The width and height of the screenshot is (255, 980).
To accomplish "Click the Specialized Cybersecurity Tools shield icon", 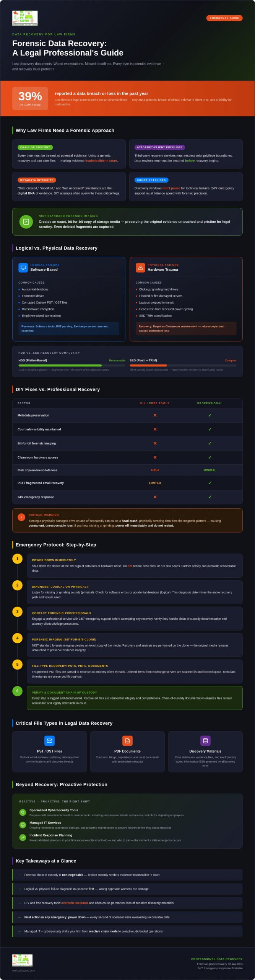I will tap(23, 812).
